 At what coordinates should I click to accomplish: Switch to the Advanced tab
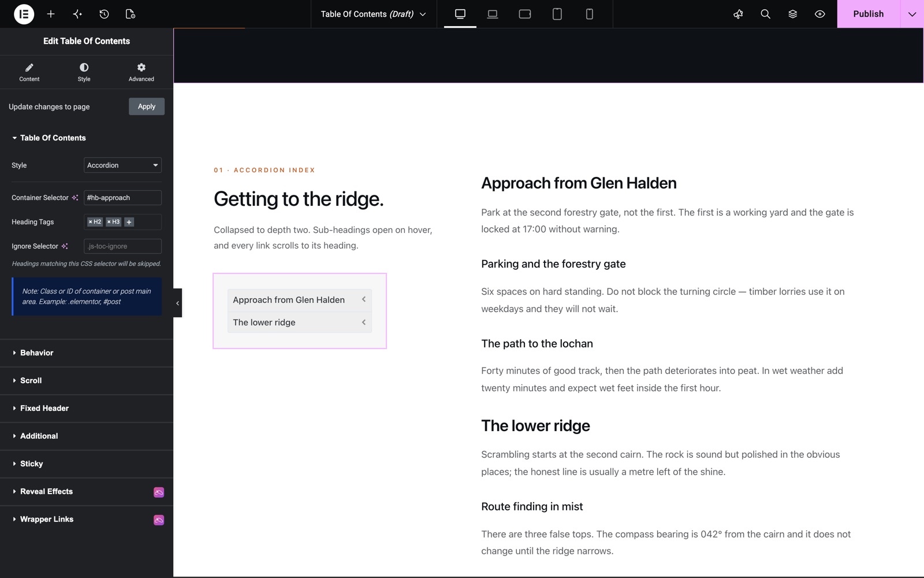pos(141,72)
